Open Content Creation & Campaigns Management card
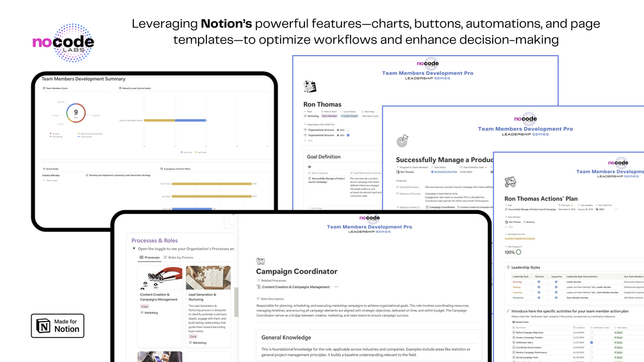This screenshot has height=362, width=644. pyautogui.click(x=160, y=307)
